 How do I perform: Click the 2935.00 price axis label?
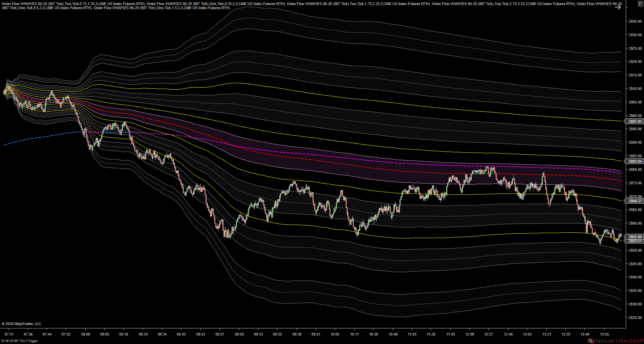pyautogui.click(x=635, y=21)
